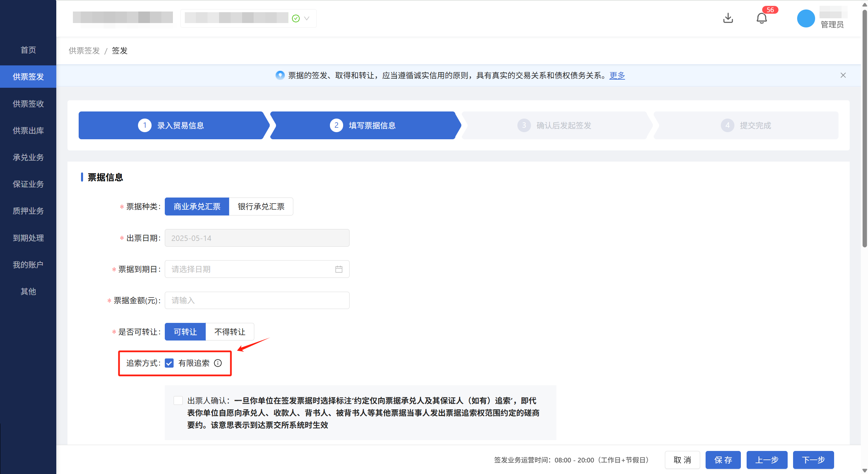Open 其他 sidebar item

[x=28, y=291]
